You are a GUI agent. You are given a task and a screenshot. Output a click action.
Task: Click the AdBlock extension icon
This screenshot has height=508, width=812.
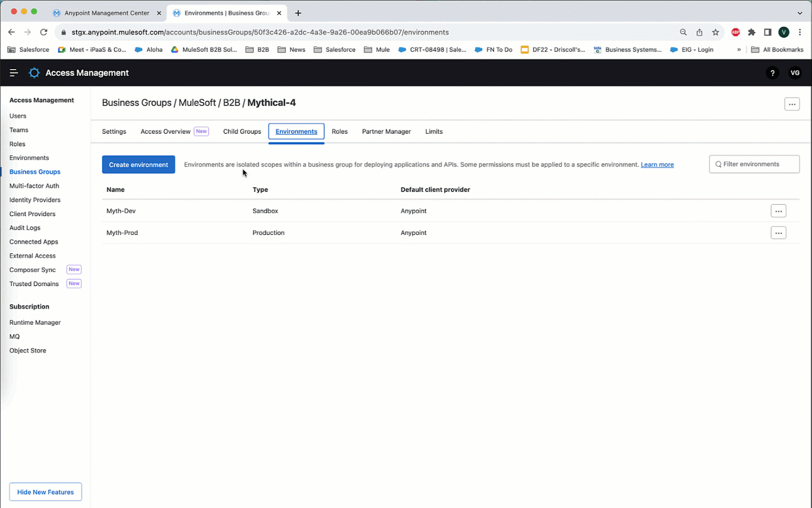735,32
